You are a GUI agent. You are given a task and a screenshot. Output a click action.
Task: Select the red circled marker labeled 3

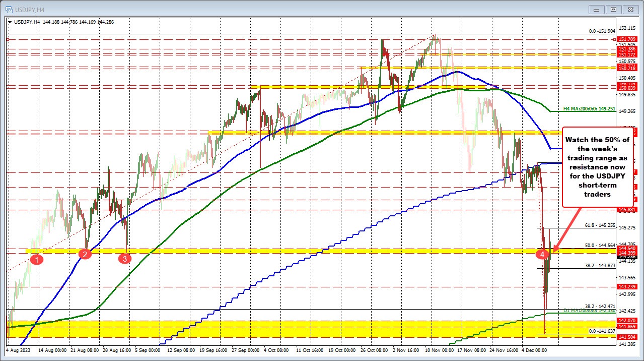[x=124, y=258]
